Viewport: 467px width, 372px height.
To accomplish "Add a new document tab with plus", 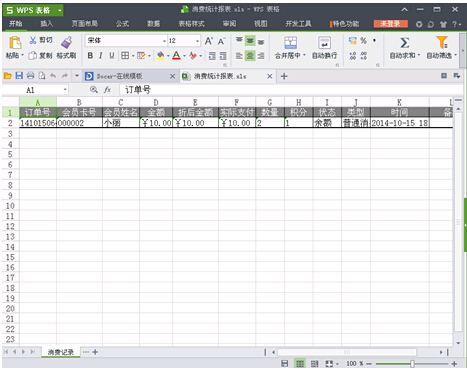I will pyautogui.click(x=284, y=76).
